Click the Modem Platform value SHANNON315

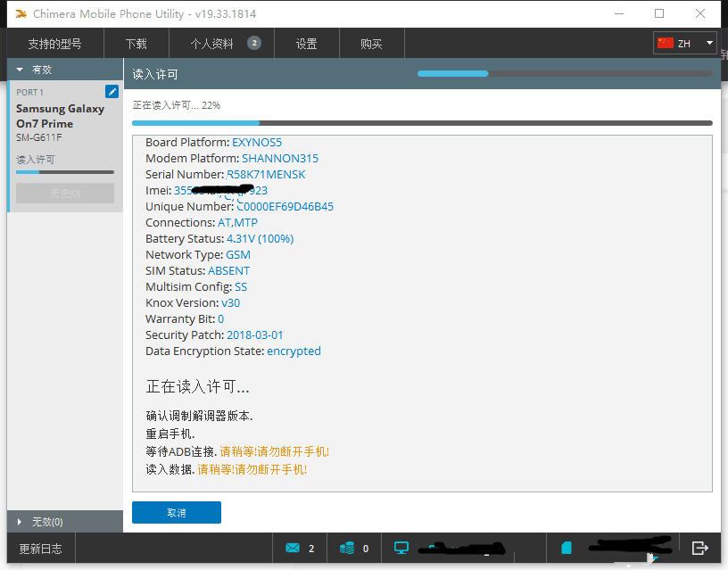pyautogui.click(x=280, y=158)
